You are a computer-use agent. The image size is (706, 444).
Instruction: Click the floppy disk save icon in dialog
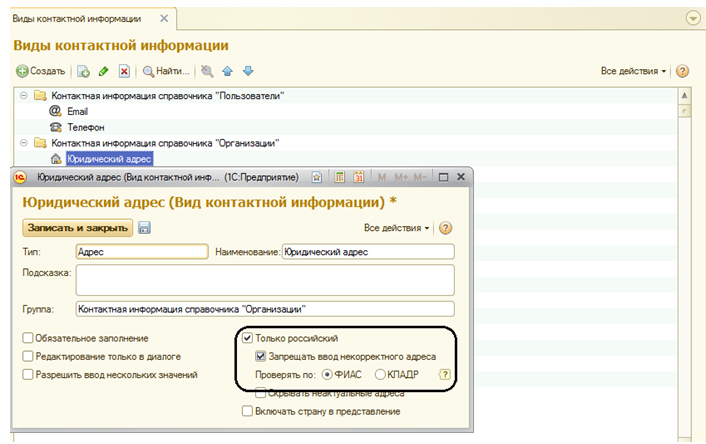click(x=145, y=228)
